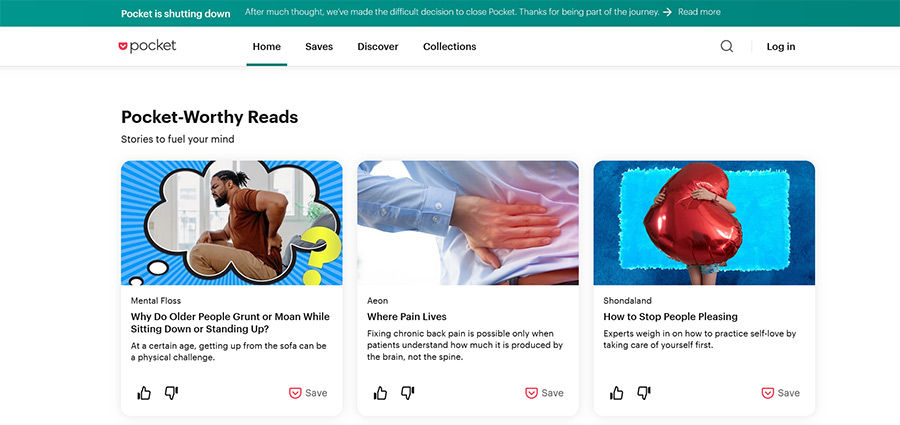Thumbs up How to Stop People Pleasing
Image resolution: width=900 pixels, height=425 pixels.
616,393
